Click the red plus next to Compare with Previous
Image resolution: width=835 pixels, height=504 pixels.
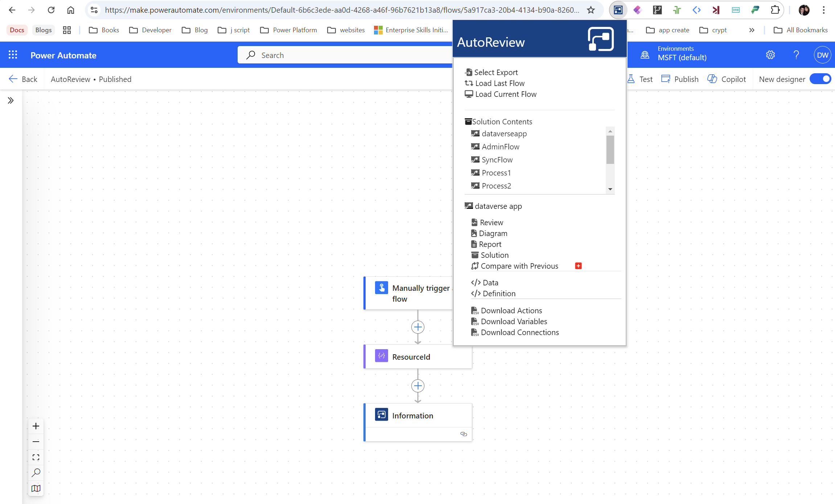[578, 266]
